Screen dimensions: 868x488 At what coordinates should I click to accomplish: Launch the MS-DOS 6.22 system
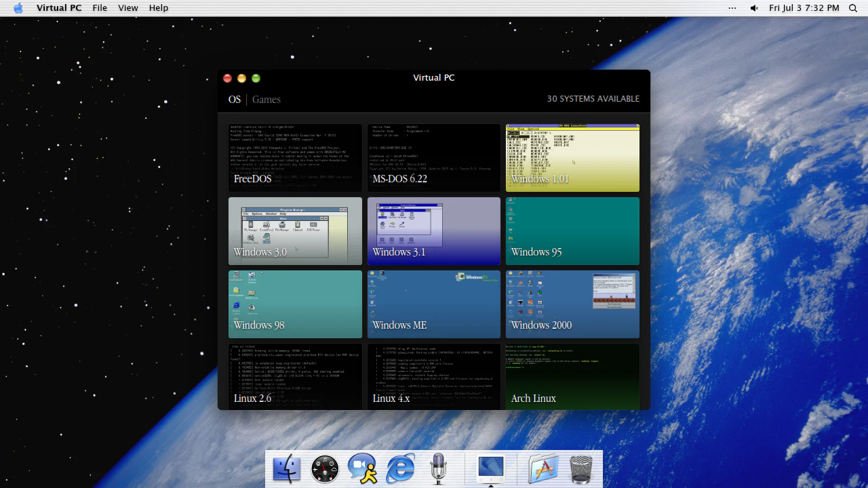(434, 158)
